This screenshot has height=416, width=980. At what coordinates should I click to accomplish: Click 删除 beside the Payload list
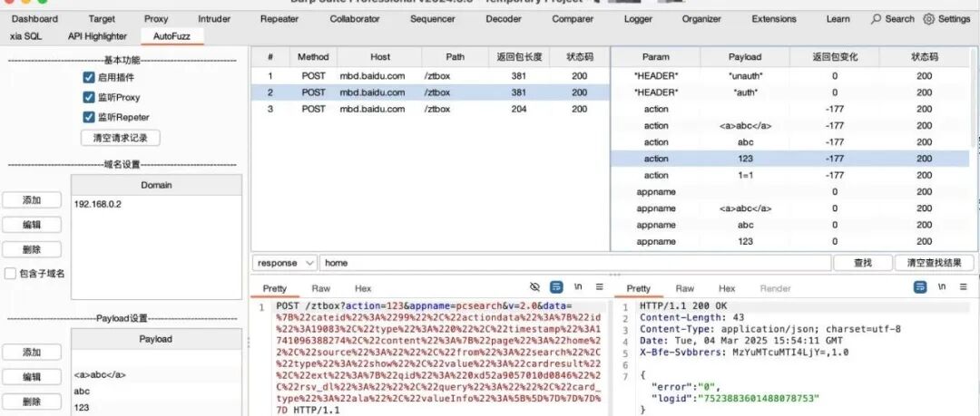tap(32, 401)
